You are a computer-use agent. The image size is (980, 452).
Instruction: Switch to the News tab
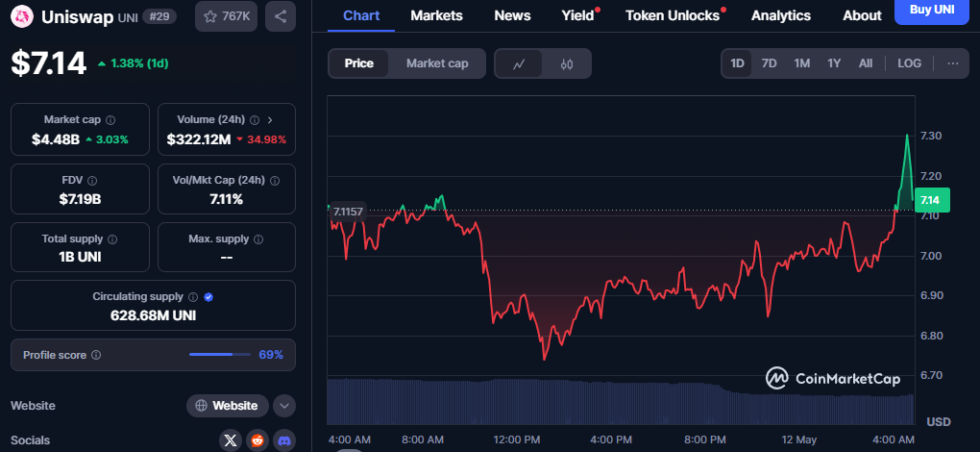[x=512, y=15]
